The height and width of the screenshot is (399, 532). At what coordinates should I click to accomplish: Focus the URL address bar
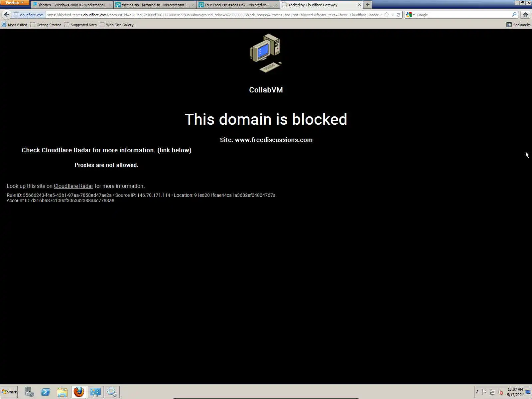pos(213,15)
